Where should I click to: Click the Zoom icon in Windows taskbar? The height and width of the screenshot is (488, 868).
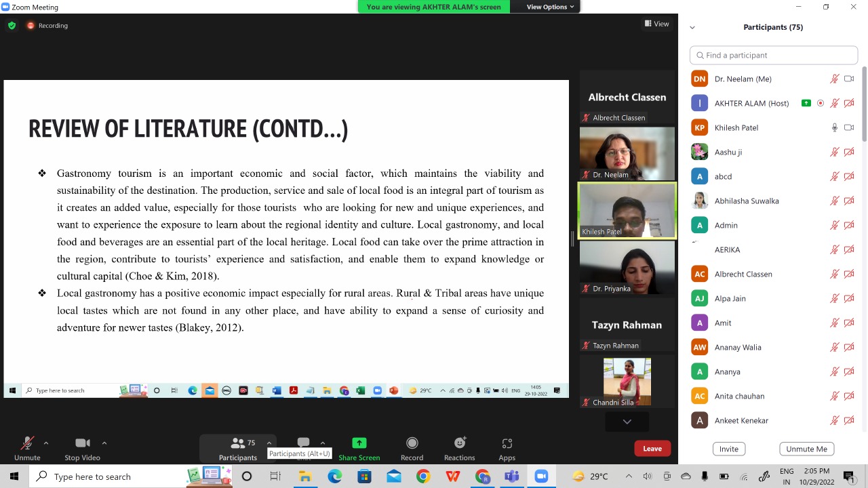click(x=541, y=476)
